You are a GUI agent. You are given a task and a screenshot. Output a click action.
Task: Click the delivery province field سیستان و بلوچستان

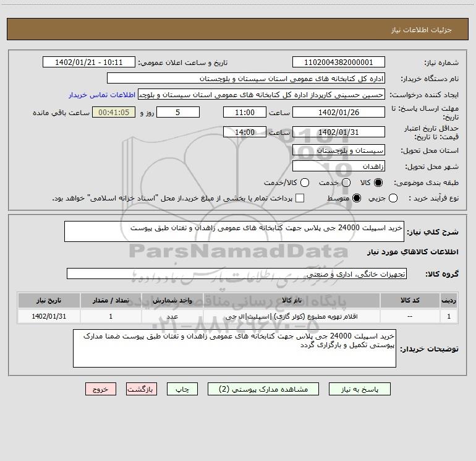(x=339, y=150)
